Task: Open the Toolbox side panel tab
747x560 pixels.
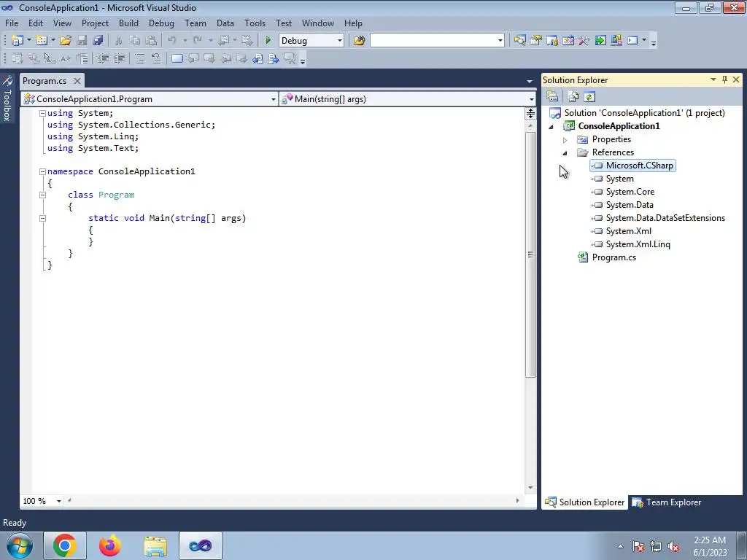Action: [x=7, y=99]
